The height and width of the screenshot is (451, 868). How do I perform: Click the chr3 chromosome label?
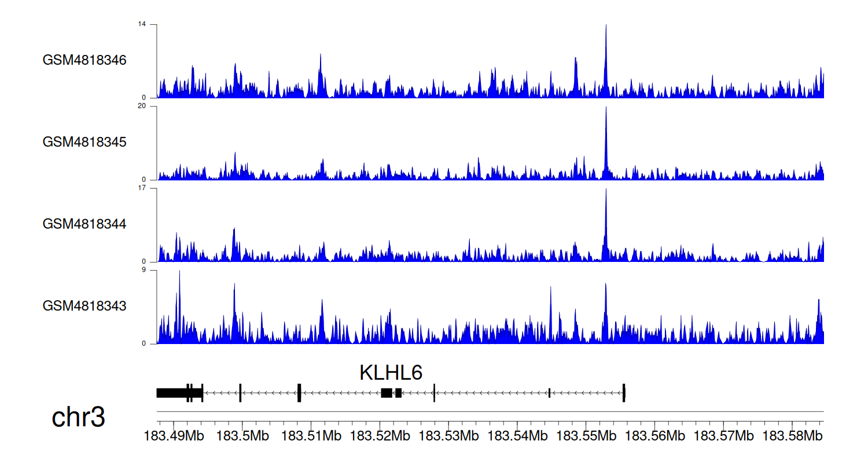tap(78, 417)
